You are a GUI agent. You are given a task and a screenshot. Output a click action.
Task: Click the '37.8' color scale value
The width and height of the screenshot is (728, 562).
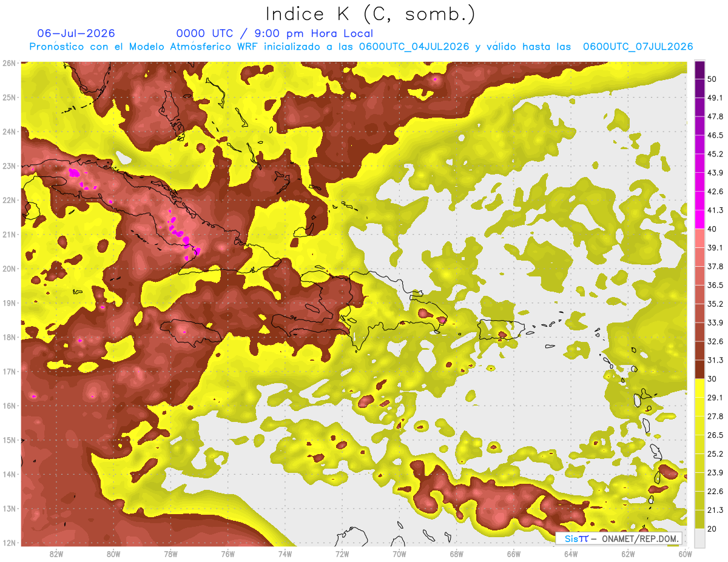[715, 266]
